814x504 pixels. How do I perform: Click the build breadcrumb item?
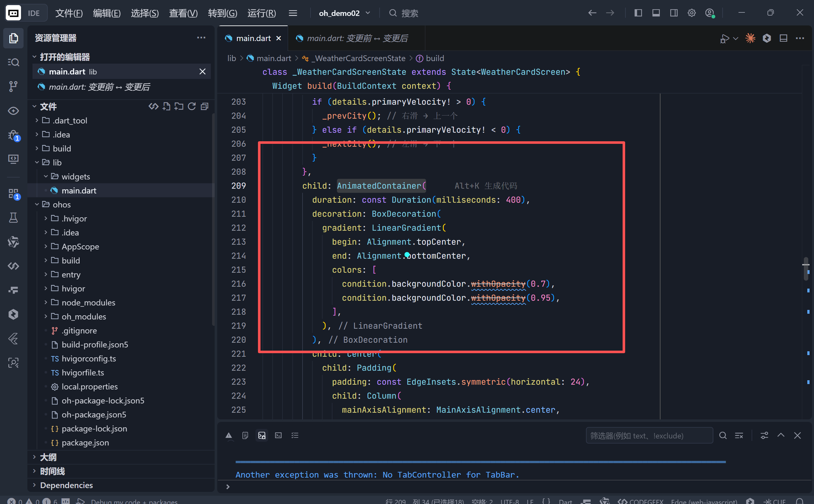tap(435, 58)
